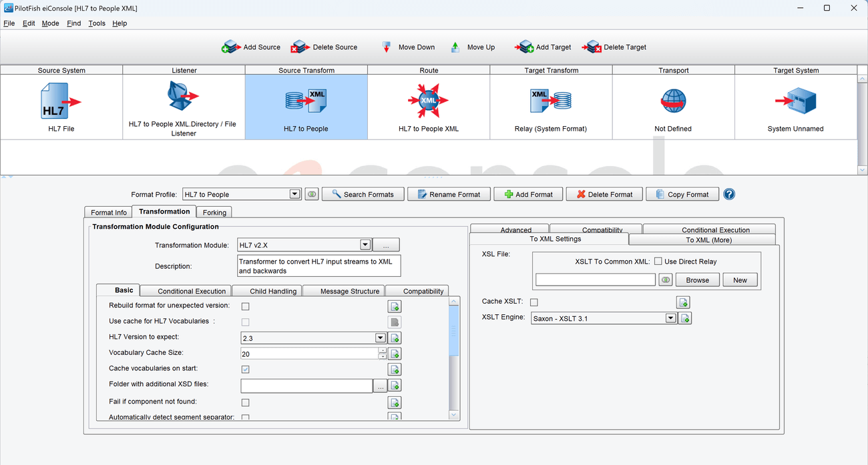Enable Rebuild format for unexpected version

(245, 306)
